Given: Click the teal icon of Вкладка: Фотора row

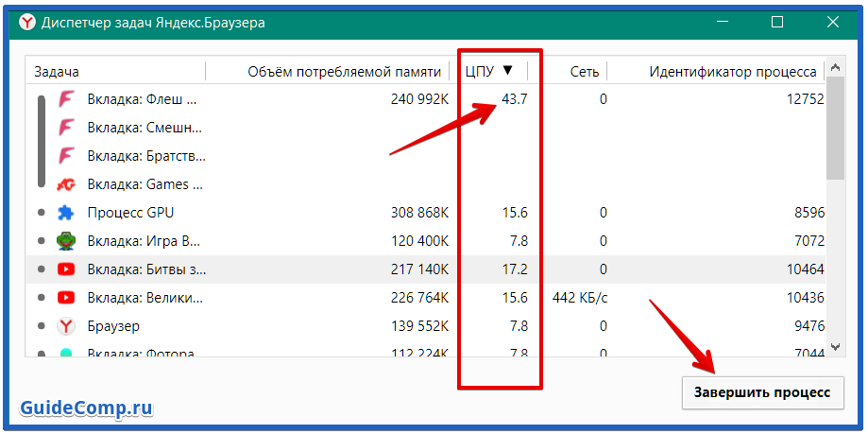Looking at the screenshot, I should 66,353.
